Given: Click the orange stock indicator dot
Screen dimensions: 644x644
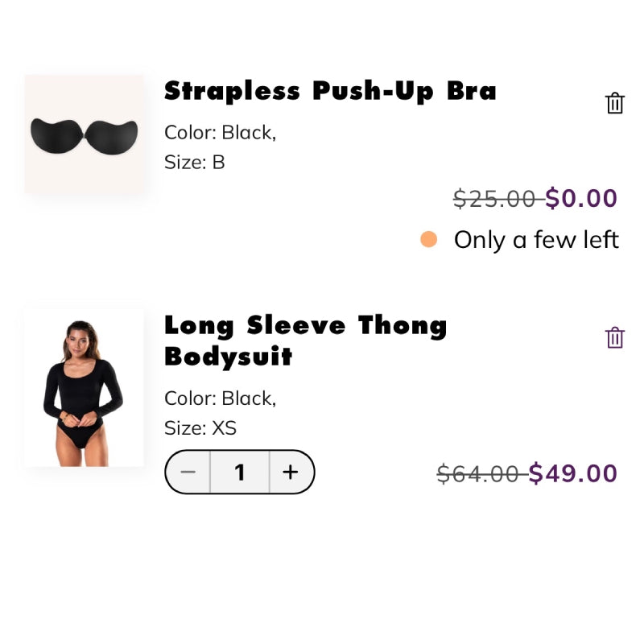Looking at the screenshot, I should click(428, 240).
